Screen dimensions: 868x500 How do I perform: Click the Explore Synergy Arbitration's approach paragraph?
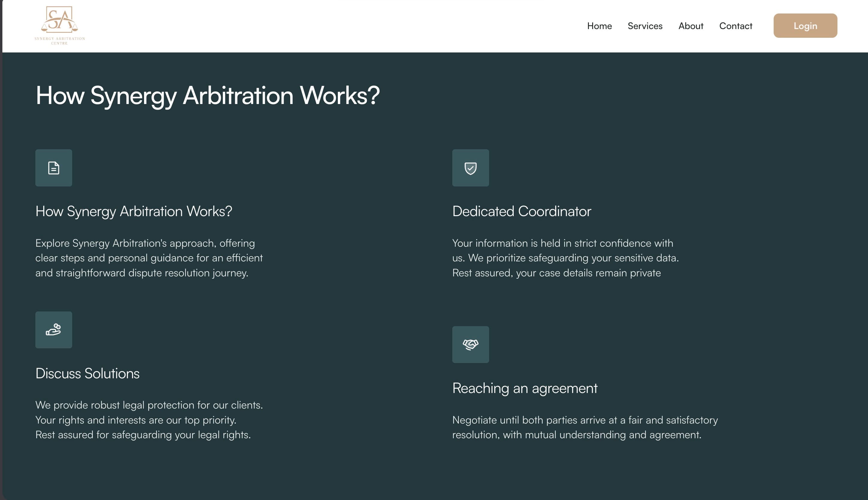(149, 258)
